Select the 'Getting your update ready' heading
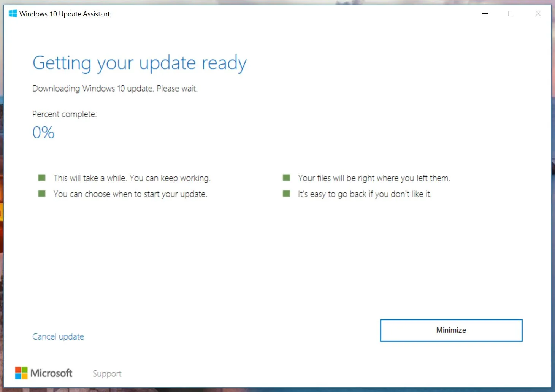 (x=140, y=63)
